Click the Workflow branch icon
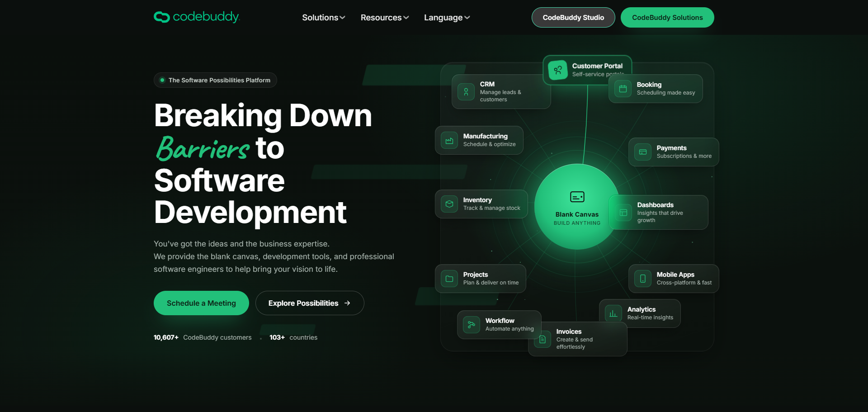 pyautogui.click(x=472, y=325)
